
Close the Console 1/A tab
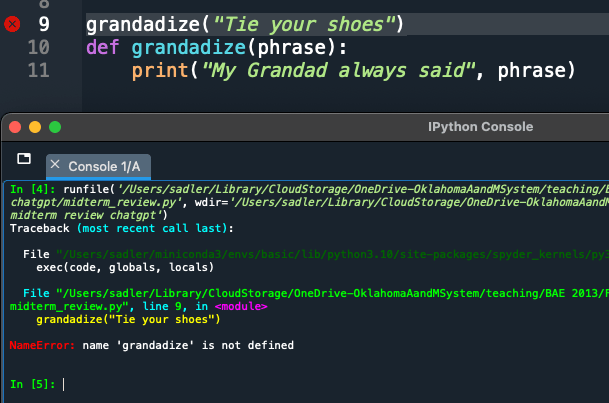[55, 164]
